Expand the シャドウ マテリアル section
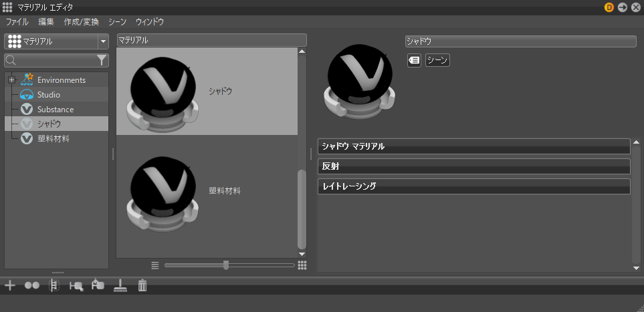Image resolution: width=644 pixels, height=312 pixels. [474, 146]
